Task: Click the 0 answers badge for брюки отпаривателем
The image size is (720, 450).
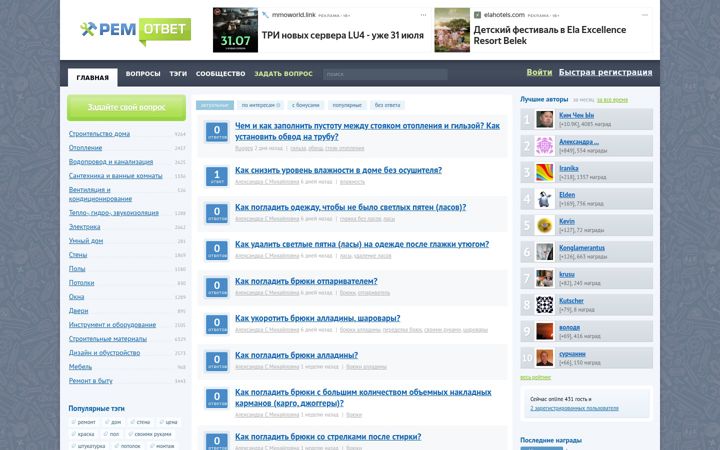Action: [217, 287]
